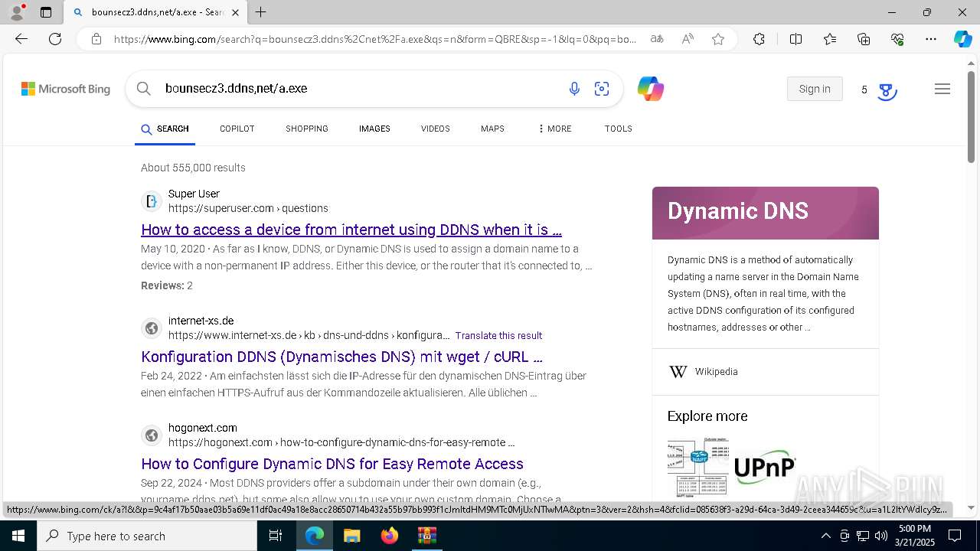Close the bounsecz3.ddns,net/a.exe browser tab
Viewport: 980px width, 551px height.
[236, 12]
